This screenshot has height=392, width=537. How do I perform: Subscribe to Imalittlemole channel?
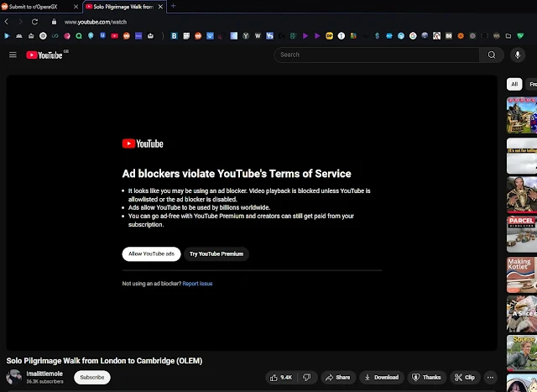click(92, 377)
